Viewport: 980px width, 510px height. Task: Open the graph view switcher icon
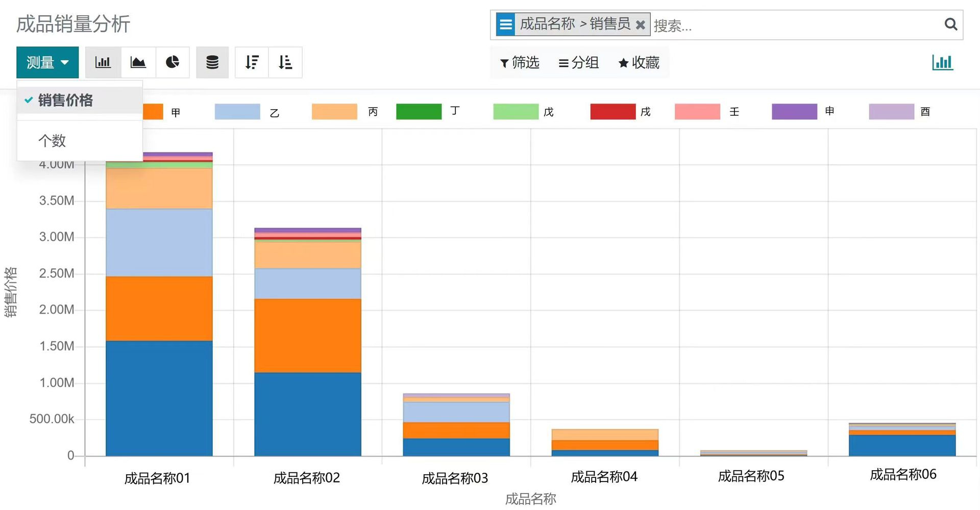coord(942,62)
